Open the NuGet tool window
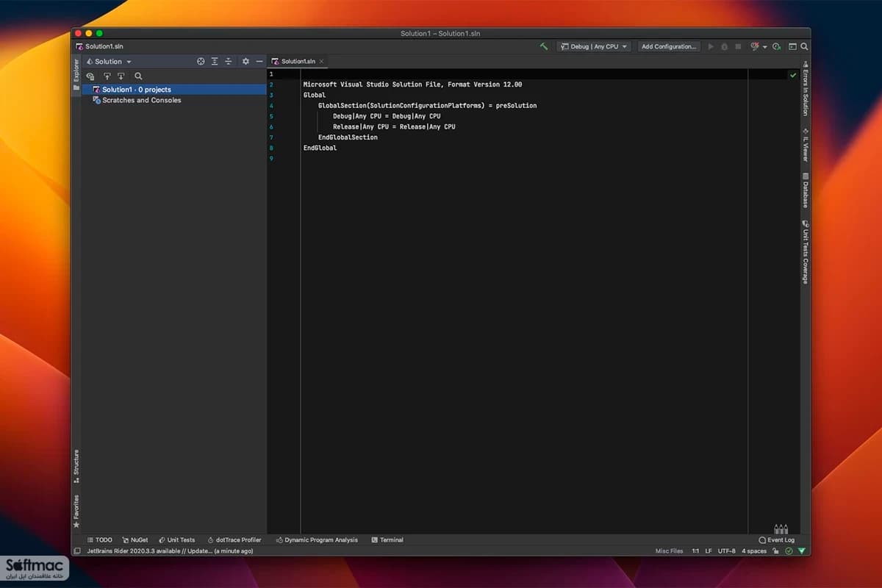This screenshot has width=882, height=588. coord(135,540)
